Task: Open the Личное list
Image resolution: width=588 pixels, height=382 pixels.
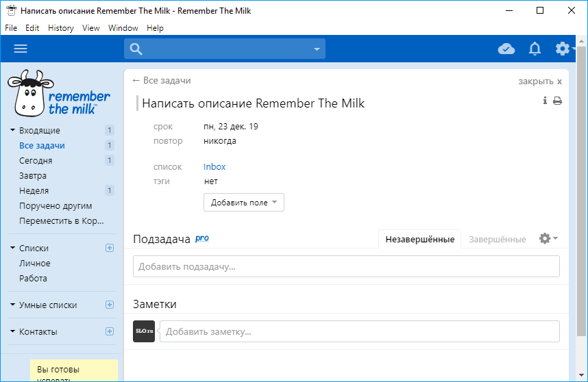Action: tap(35, 264)
